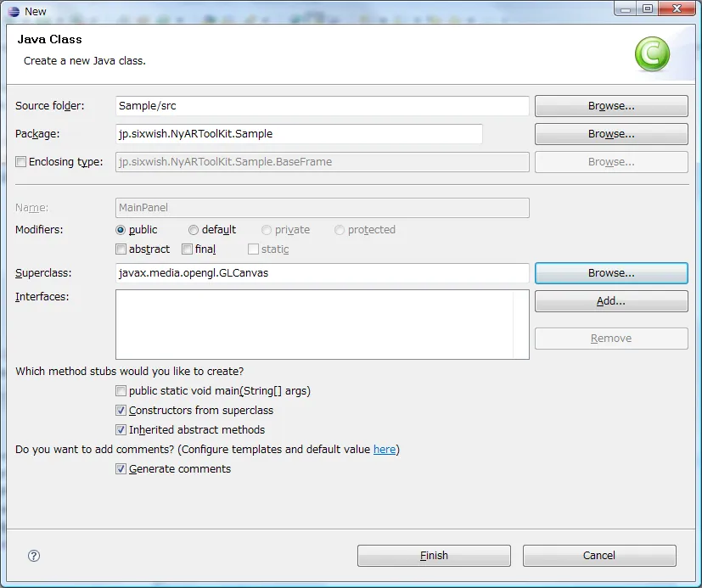Check public static void main stub option
The image size is (702, 588).
coord(121,391)
